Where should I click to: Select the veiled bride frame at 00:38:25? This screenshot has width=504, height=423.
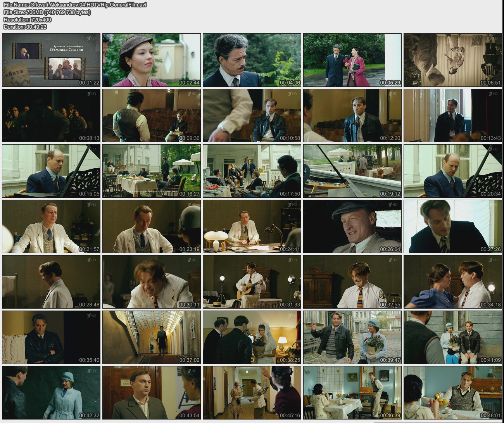tap(252, 337)
